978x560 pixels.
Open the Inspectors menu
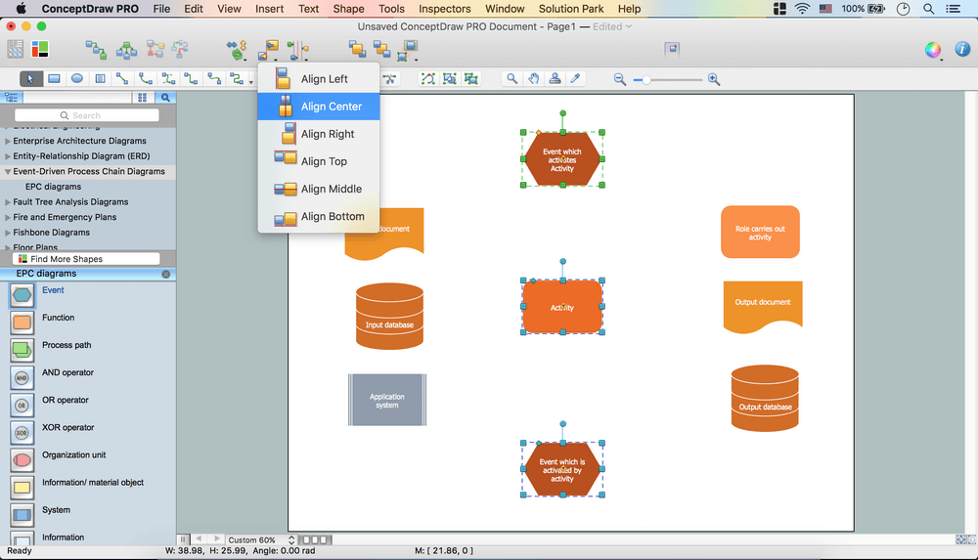pyautogui.click(x=444, y=9)
